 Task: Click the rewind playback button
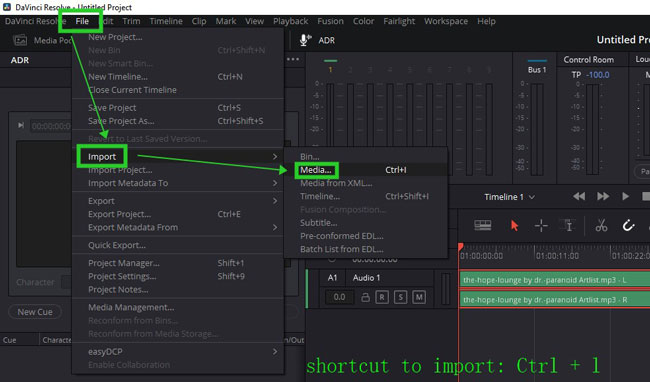(579, 196)
